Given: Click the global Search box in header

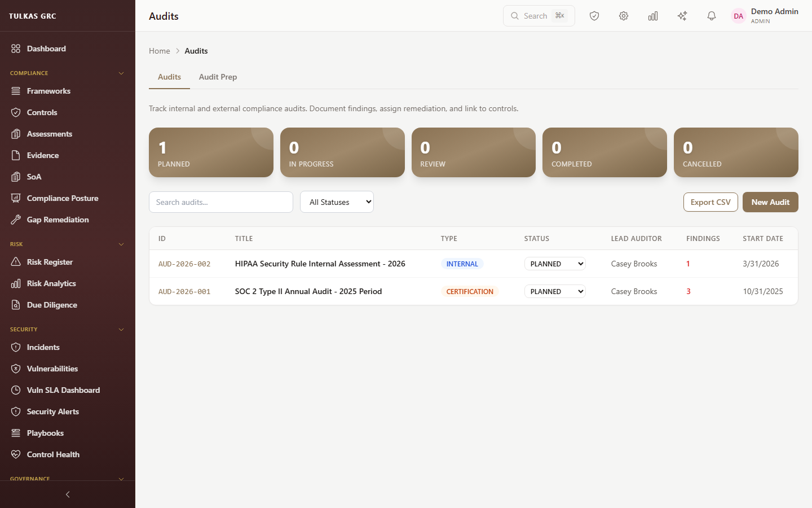Looking at the screenshot, I should tap(539, 16).
